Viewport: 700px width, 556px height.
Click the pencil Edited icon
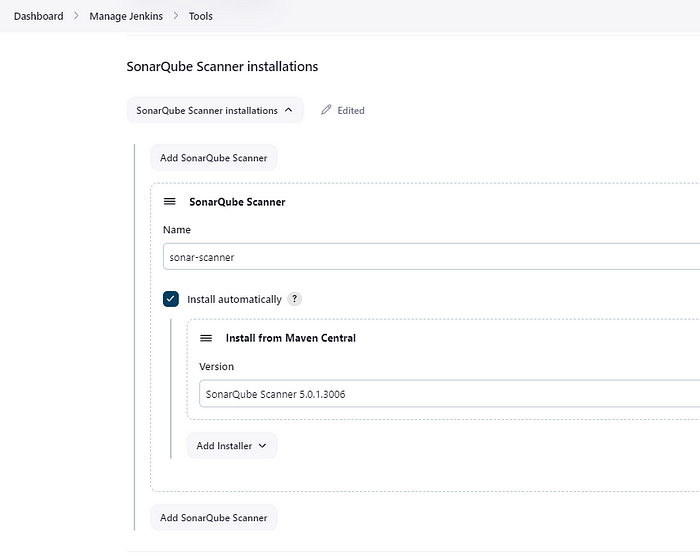pyautogui.click(x=326, y=110)
